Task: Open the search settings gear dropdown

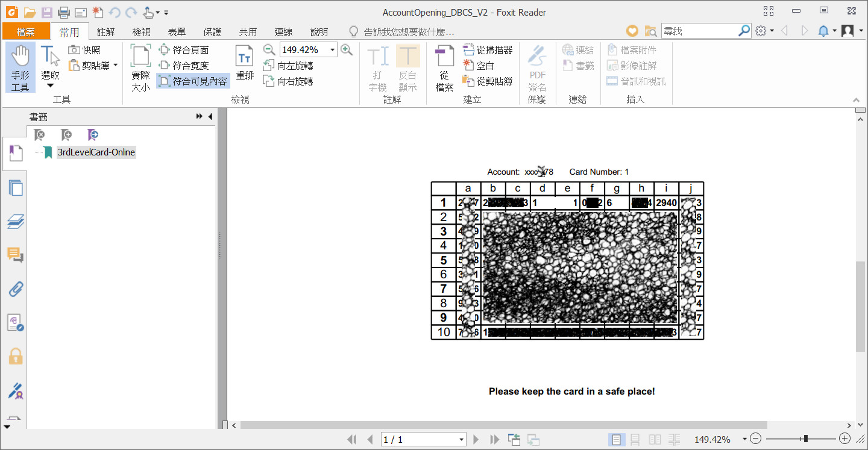Action: click(x=764, y=31)
